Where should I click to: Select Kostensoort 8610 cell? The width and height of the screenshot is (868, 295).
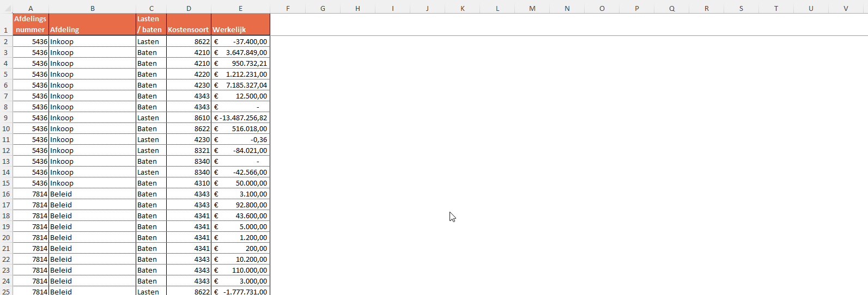pyautogui.click(x=189, y=118)
